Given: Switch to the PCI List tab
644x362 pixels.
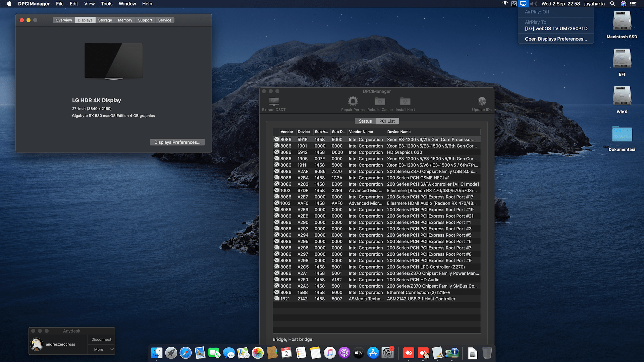Looking at the screenshot, I should pyautogui.click(x=387, y=121).
